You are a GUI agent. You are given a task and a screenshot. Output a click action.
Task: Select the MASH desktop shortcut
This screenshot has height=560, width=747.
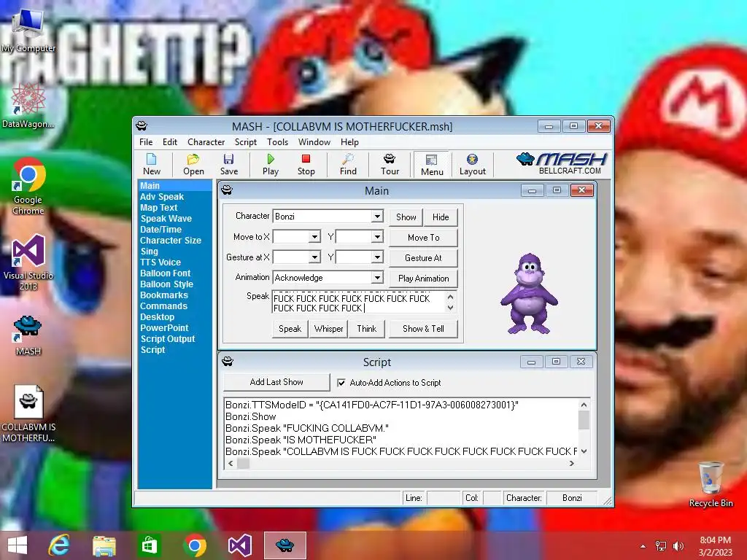[x=28, y=335]
